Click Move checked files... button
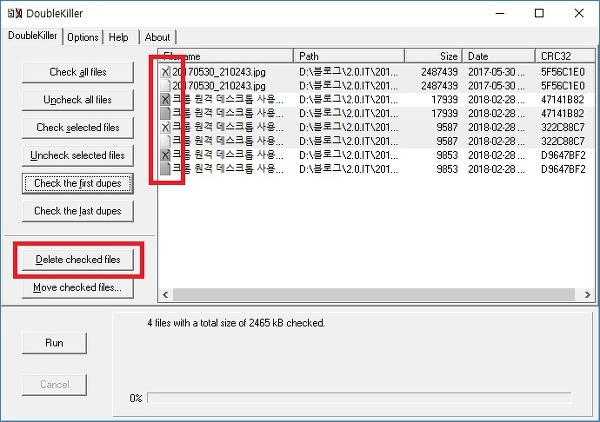The width and height of the screenshot is (600, 422). click(78, 287)
